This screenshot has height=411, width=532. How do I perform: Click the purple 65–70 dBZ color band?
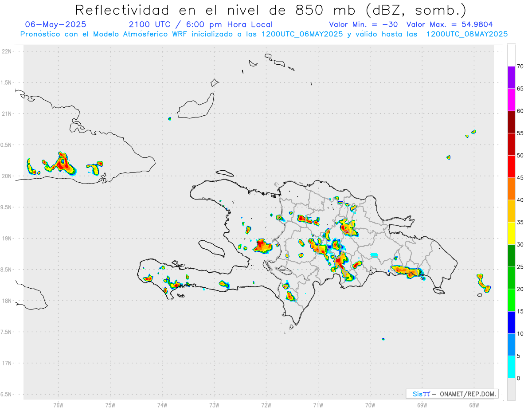[511, 78]
